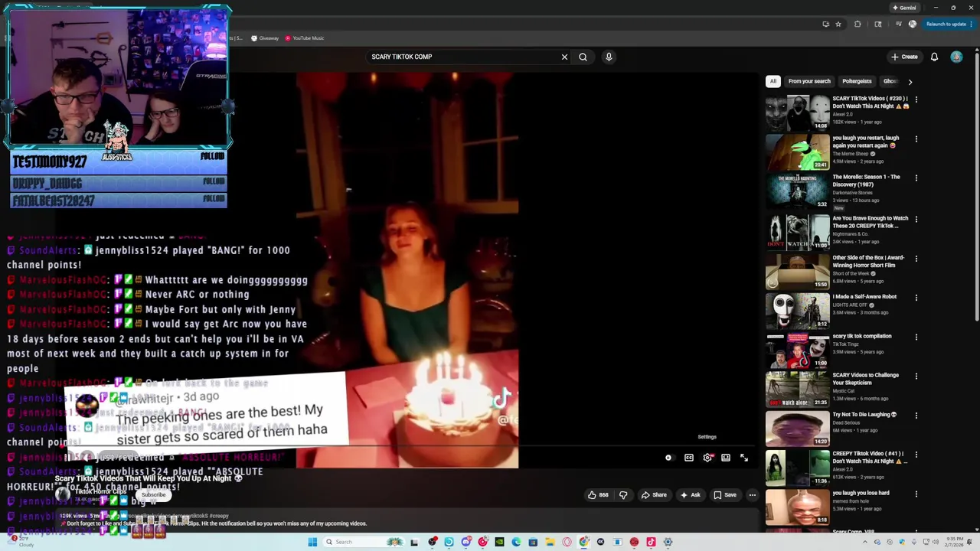Open Microsoft Edge from taskbar
This screenshot has height=551, width=980.
pos(517,542)
